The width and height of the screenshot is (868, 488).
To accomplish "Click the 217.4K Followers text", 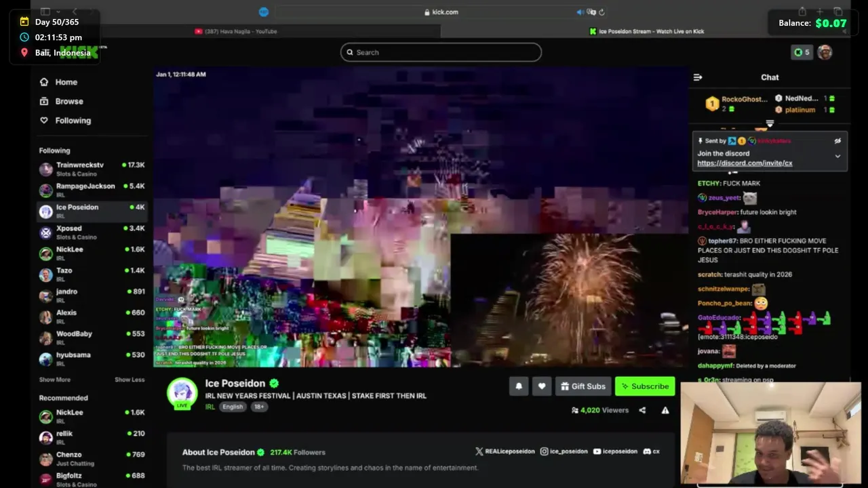I will [x=298, y=452].
